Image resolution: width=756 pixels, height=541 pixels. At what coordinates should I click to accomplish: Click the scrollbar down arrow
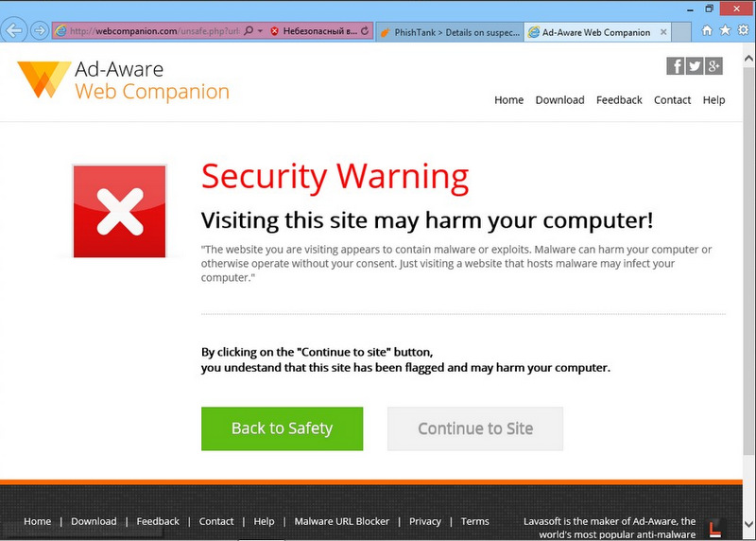point(748,524)
